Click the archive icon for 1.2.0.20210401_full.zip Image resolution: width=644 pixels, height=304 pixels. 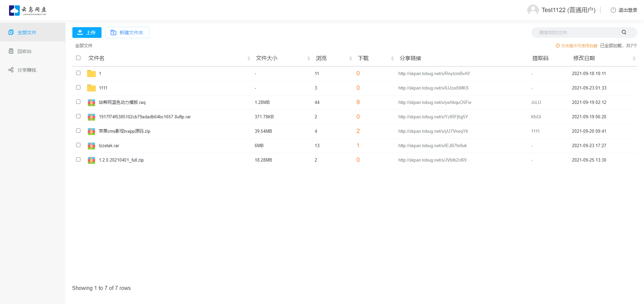[x=91, y=160]
